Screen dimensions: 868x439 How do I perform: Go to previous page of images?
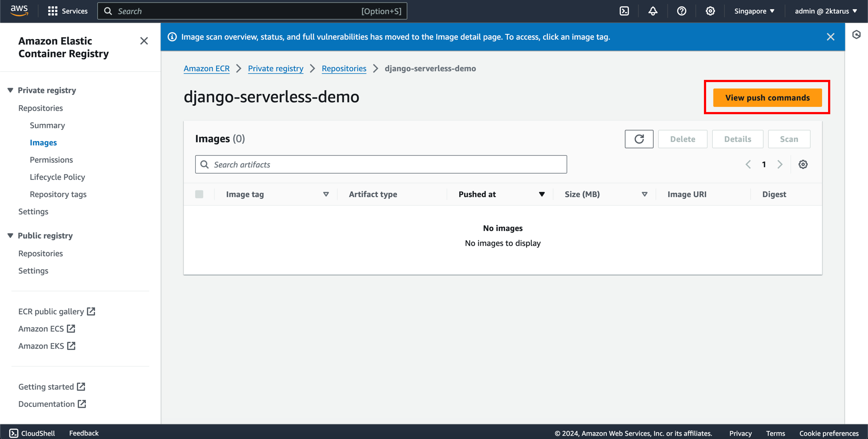pos(748,164)
